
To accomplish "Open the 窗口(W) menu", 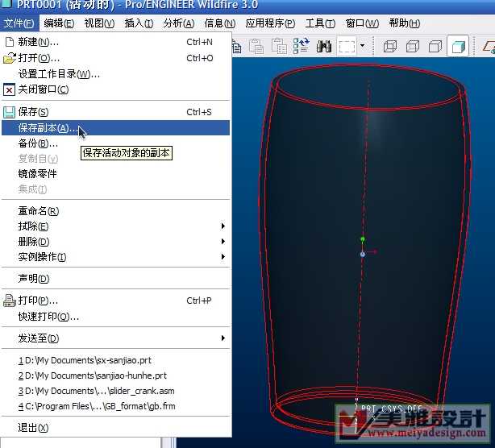I will pos(362,23).
